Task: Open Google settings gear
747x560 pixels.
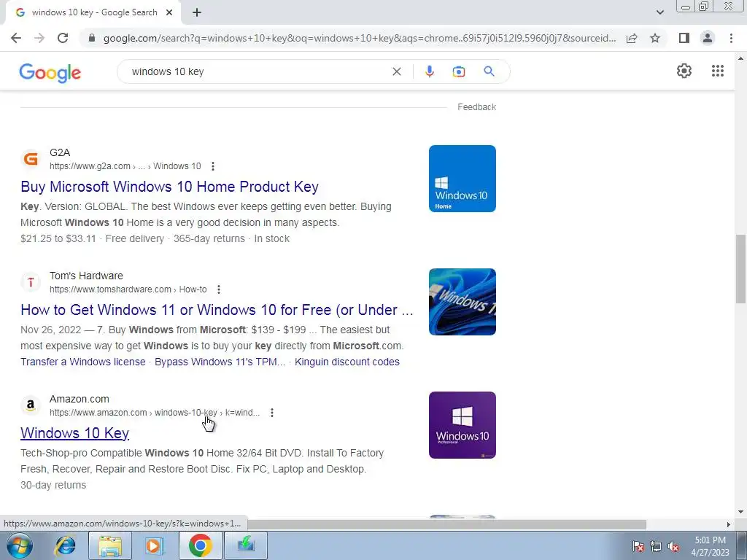Action: point(684,71)
